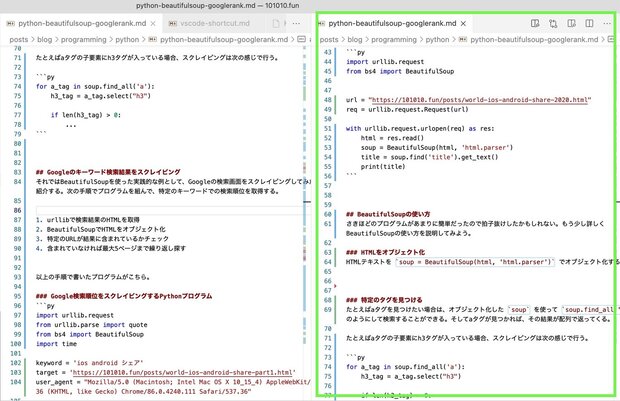This screenshot has width=620, height=401.
Task: Click 'title = soup.find('title').get_text()' line
Action: (x=429, y=157)
